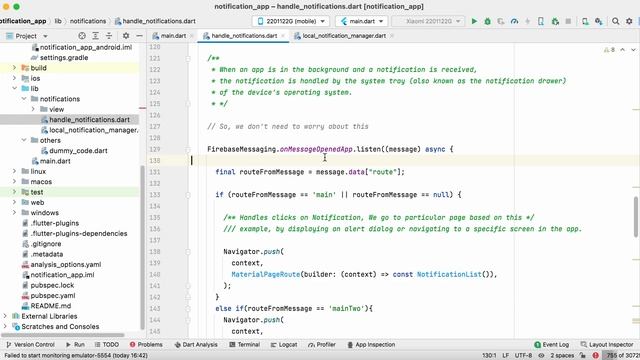Click the notifications breadcrumb in navigation bar
Image resolution: width=640 pixels, height=360 pixels.
pyautogui.click(x=88, y=21)
